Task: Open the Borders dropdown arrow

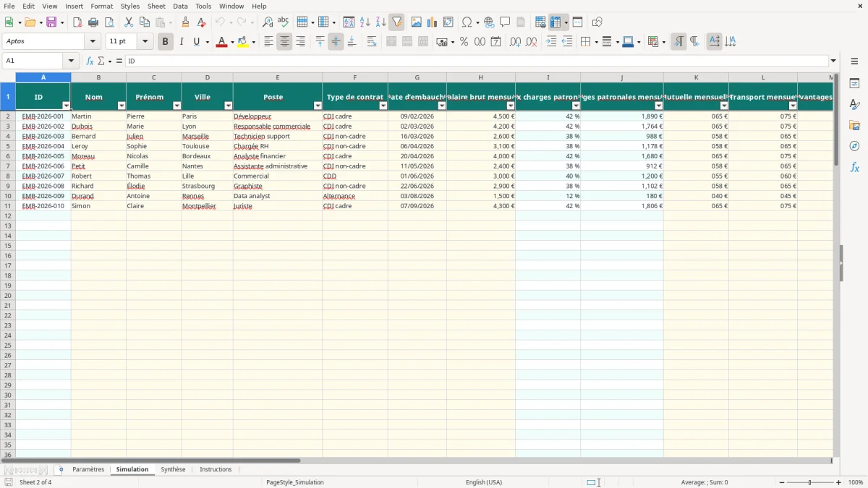Action: (x=595, y=42)
